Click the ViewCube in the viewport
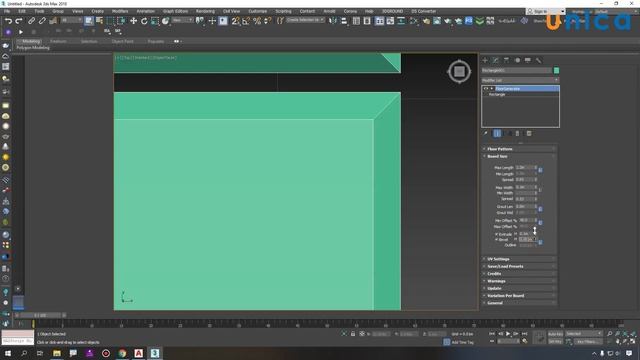The height and width of the screenshot is (360, 640). pyautogui.click(x=459, y=71)
